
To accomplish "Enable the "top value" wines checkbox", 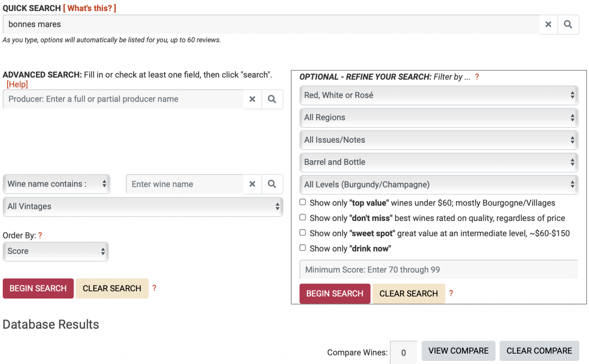I will pyautogui.click(x=303, y=202).
